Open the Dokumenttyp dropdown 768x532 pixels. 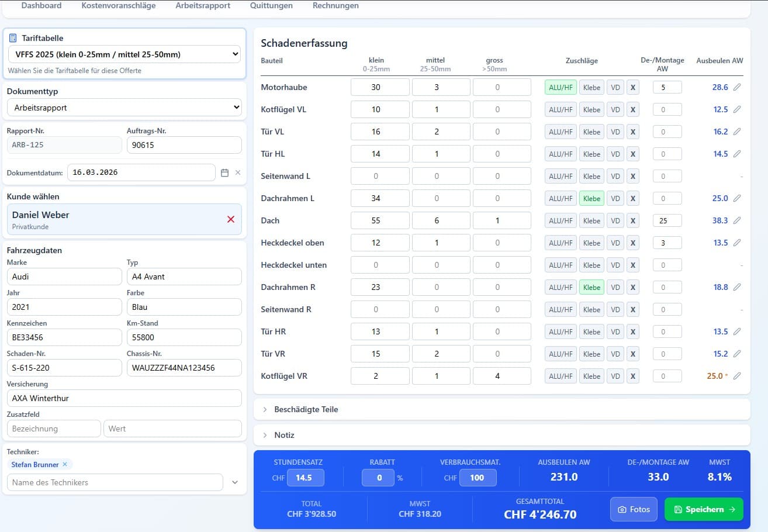coord(124,108)
